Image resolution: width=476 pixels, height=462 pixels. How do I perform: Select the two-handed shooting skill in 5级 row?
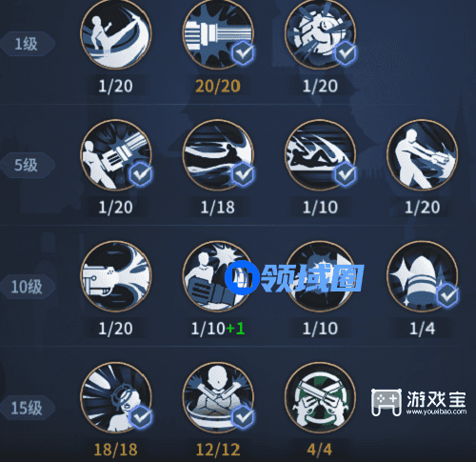click(423, 155)
